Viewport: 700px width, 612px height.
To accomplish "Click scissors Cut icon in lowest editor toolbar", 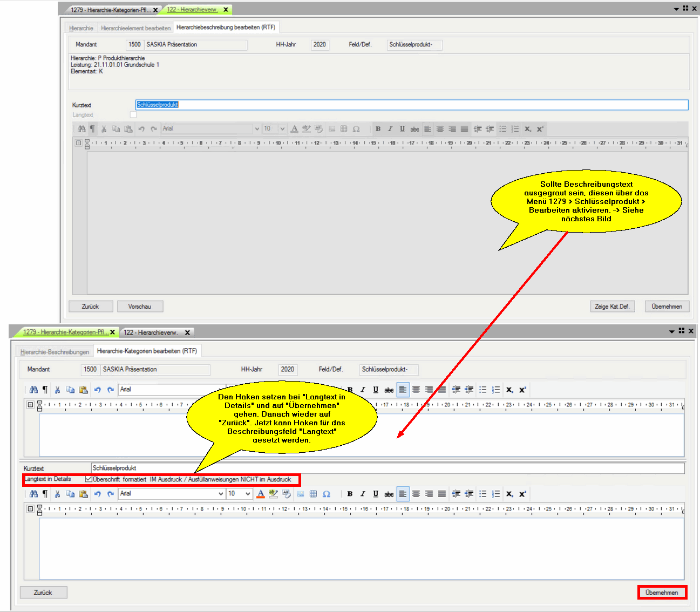I will (x=57, y=494).
